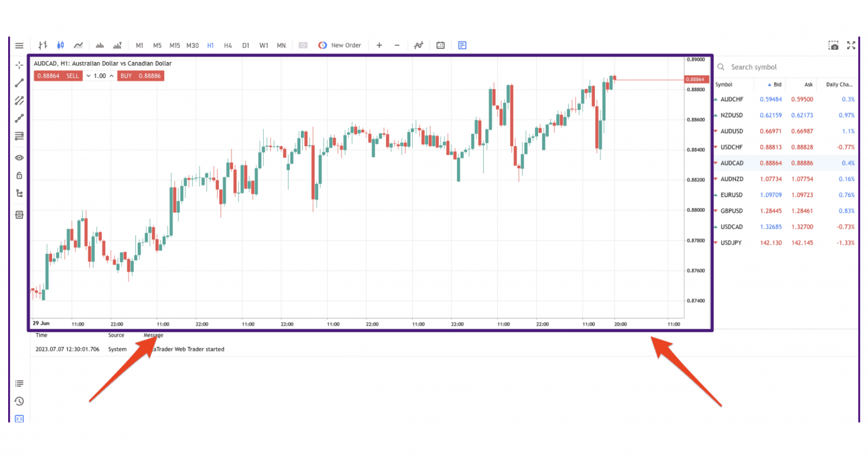The height and width of the screenshot is (459, 868).
Task: Increase lot size using the up chevron
Action: pyautogui.click(x=111, y=75)
